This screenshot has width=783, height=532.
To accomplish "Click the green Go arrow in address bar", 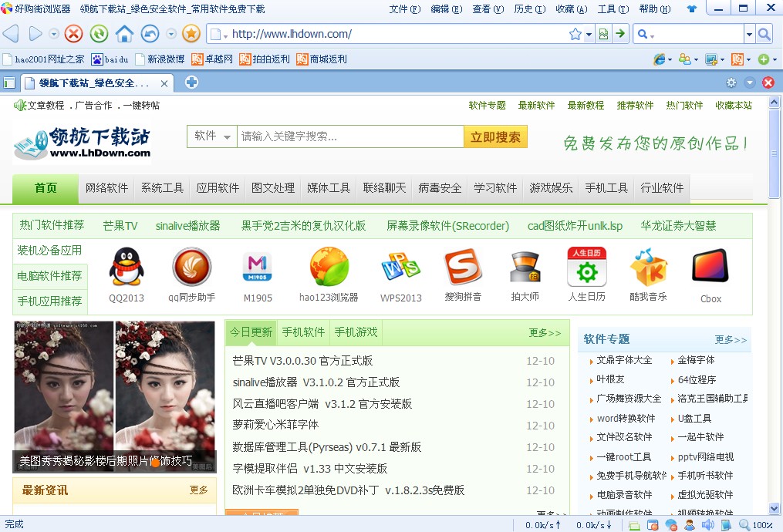I will coord(619,33).
